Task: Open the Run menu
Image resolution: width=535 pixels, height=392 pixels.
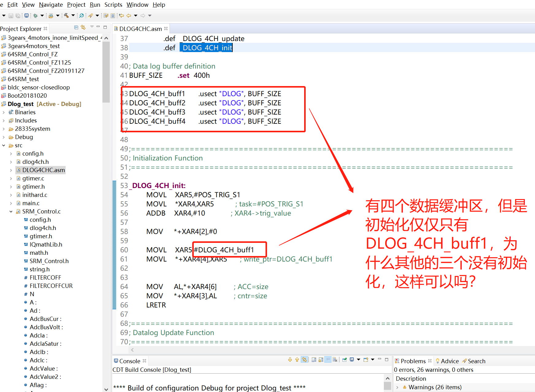Action: [x=95, y=5]
